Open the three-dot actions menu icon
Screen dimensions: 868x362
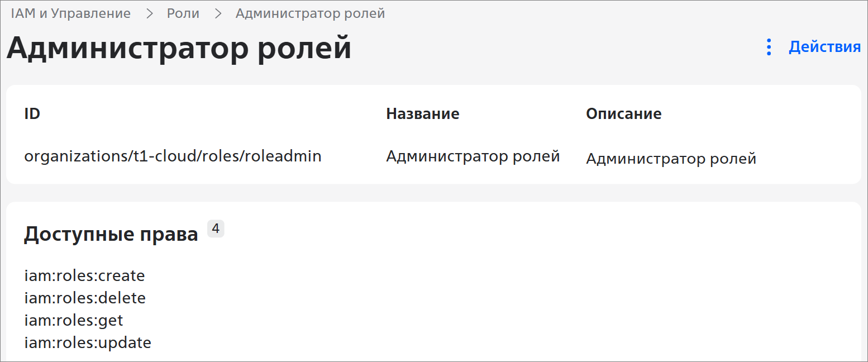click(x=769, y=47)
